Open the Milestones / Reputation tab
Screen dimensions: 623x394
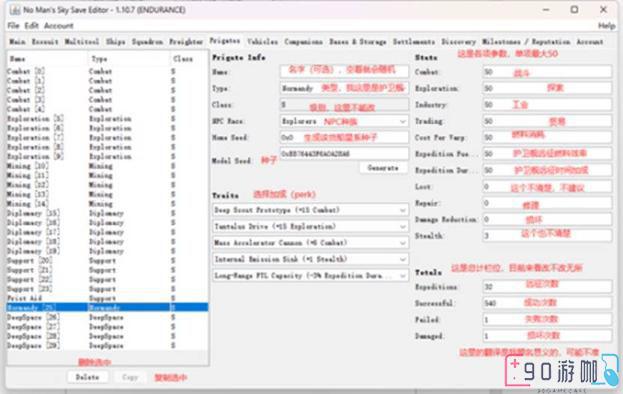tap(526, 41)
